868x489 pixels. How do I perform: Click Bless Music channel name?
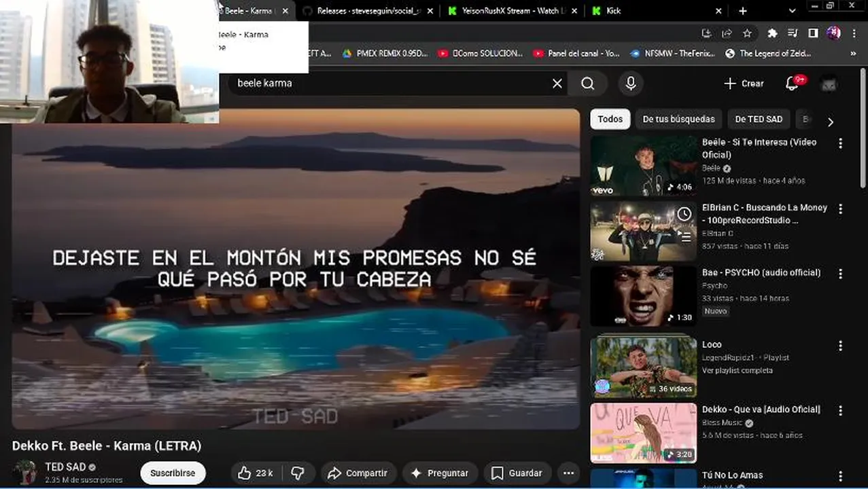click(722, 422)
